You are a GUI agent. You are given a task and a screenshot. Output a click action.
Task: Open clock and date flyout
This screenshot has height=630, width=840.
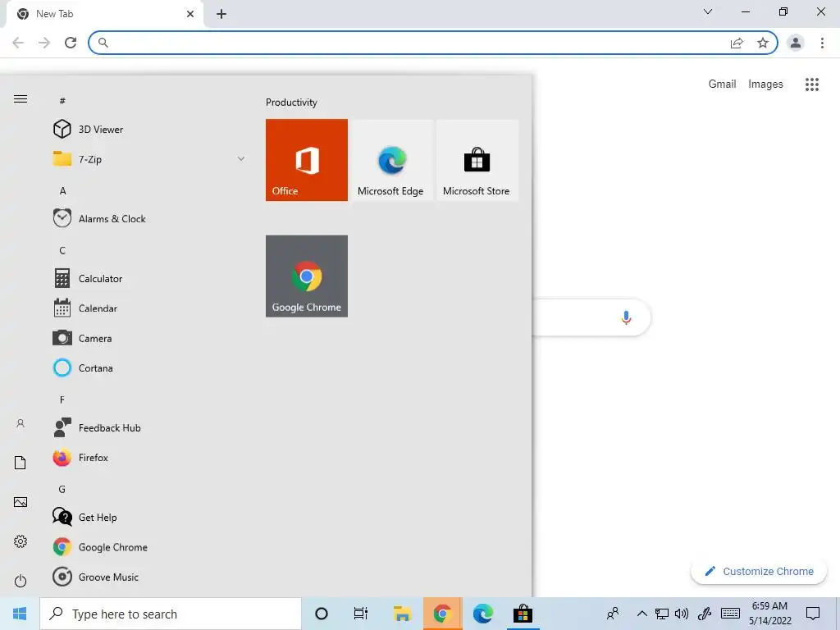tap(769, 614)
